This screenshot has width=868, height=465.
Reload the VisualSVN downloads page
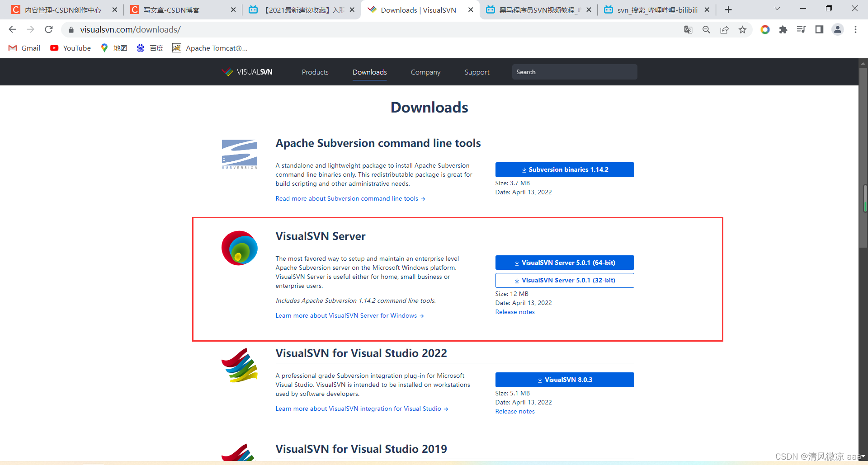(49, 29)
